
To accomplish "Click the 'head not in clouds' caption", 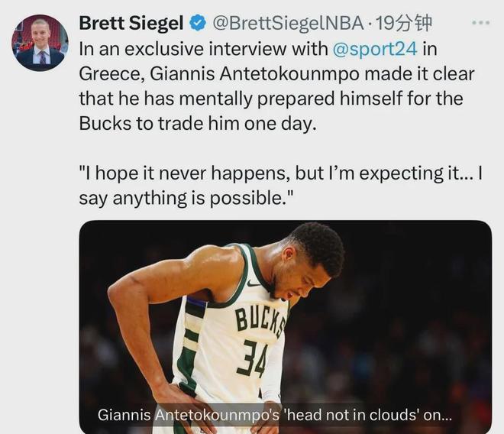I will tap(275, 416).
